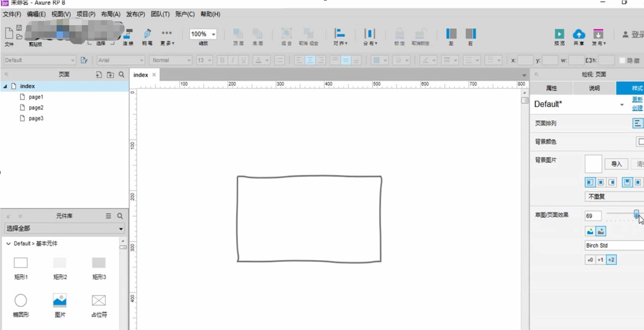644x330 pixels.
Task: Toggle underline formatting
Action: click(x=243, y=60)
